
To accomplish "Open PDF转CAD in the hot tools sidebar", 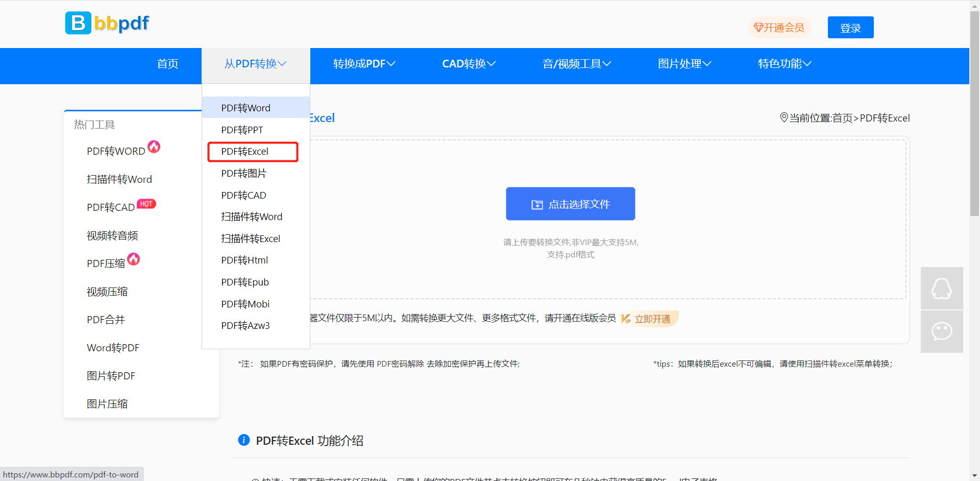I will pos(111,207).
